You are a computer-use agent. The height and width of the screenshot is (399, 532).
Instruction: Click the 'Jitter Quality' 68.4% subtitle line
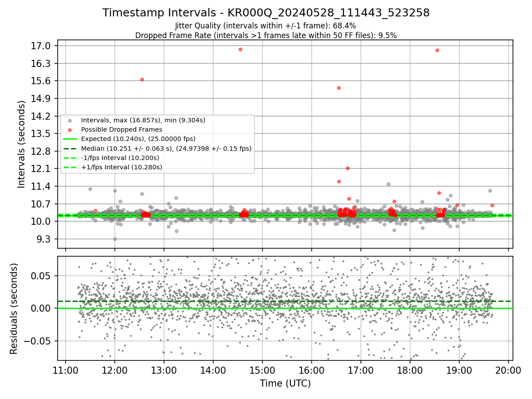click(x=266, y=26)
